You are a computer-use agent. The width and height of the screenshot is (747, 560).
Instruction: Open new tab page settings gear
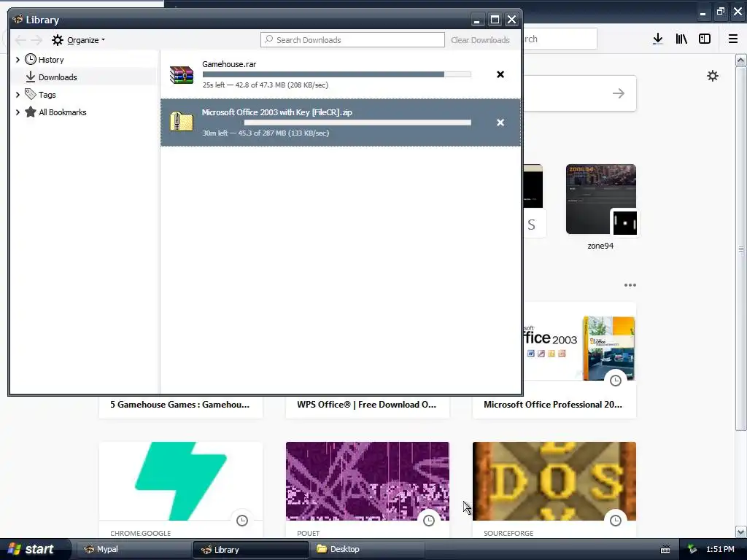tap(713, 76)
